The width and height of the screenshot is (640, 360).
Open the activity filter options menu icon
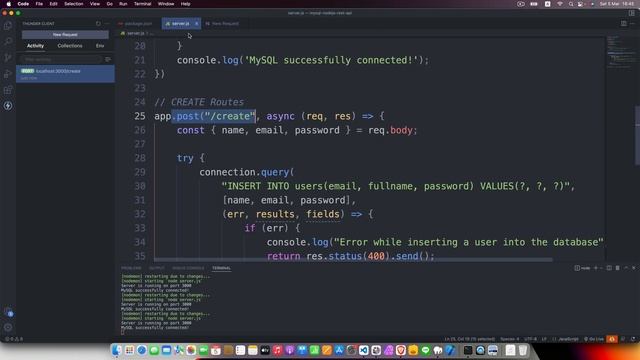[x=108, y=60]
